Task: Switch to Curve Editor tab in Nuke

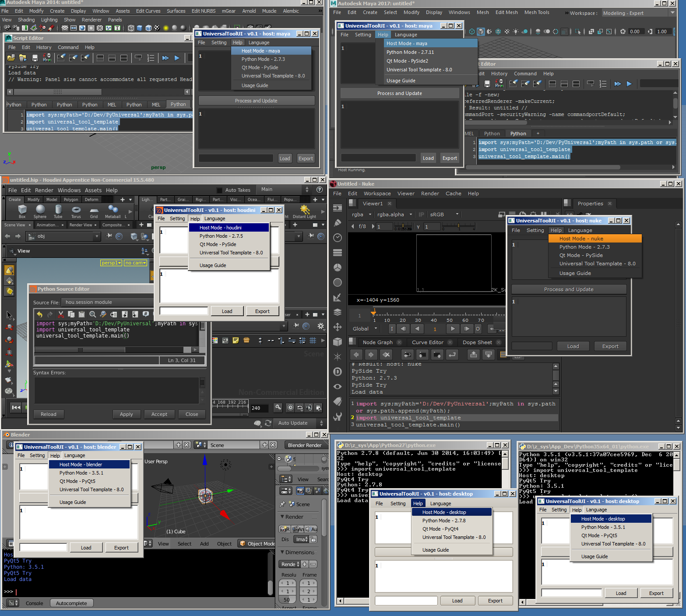Action: click(427, 342)
